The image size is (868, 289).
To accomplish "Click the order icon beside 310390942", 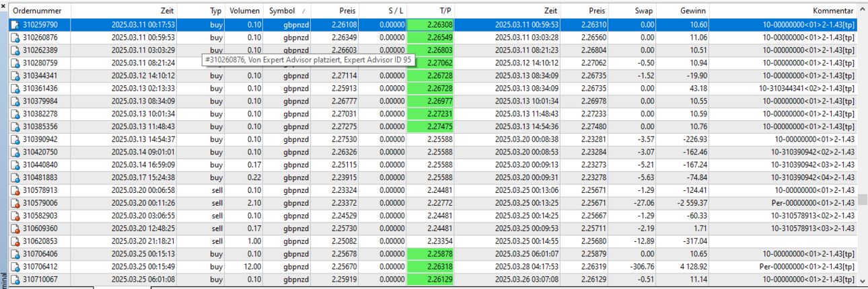I will pos(15,140).
